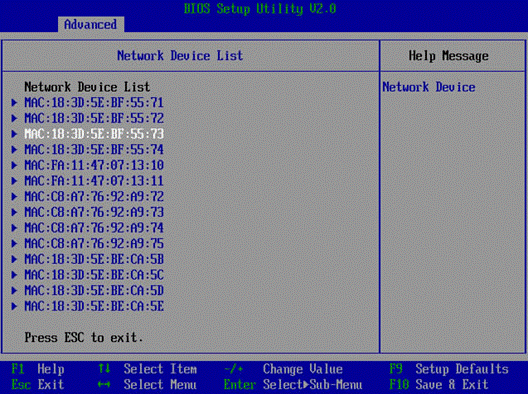
Task: Select device MAC:C8:A7:76:92:A9:73
Action: pyautogui.click(x=94, y=212)
